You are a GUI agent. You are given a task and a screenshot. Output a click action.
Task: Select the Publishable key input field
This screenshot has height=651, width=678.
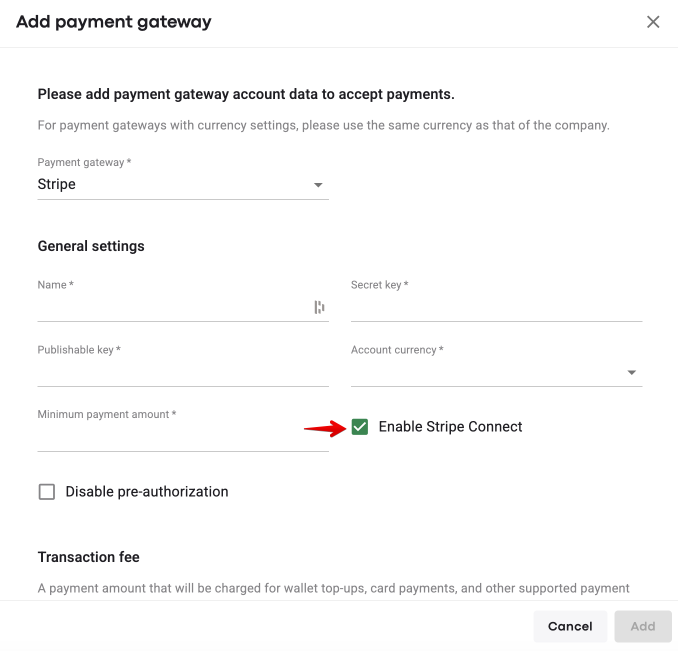click(183, 373)
